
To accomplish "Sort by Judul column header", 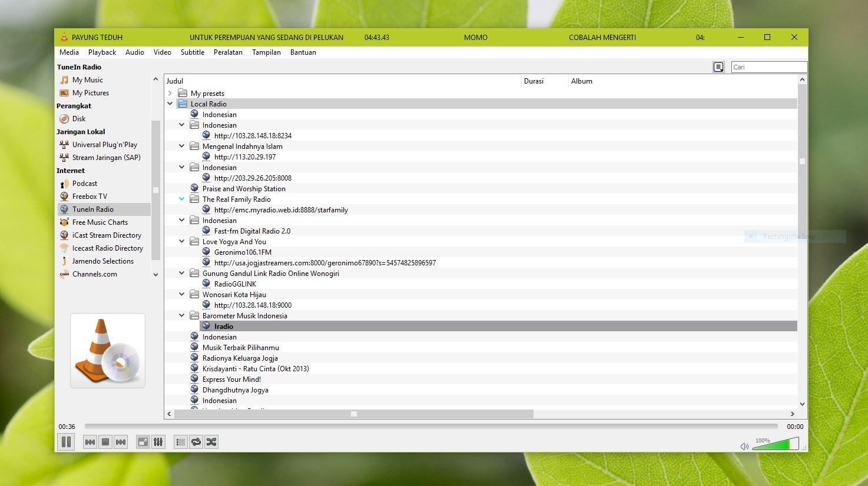I will click(x=343, y=81).
